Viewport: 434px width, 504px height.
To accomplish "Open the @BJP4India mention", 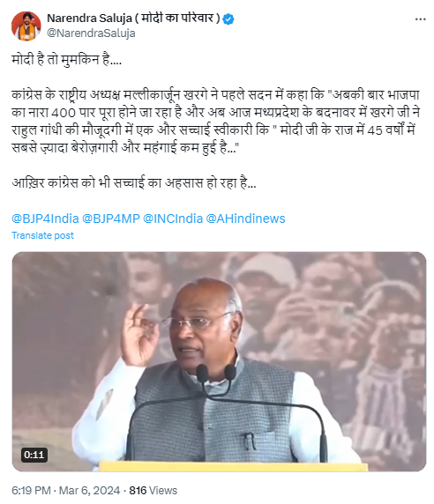I will [45, 219].
